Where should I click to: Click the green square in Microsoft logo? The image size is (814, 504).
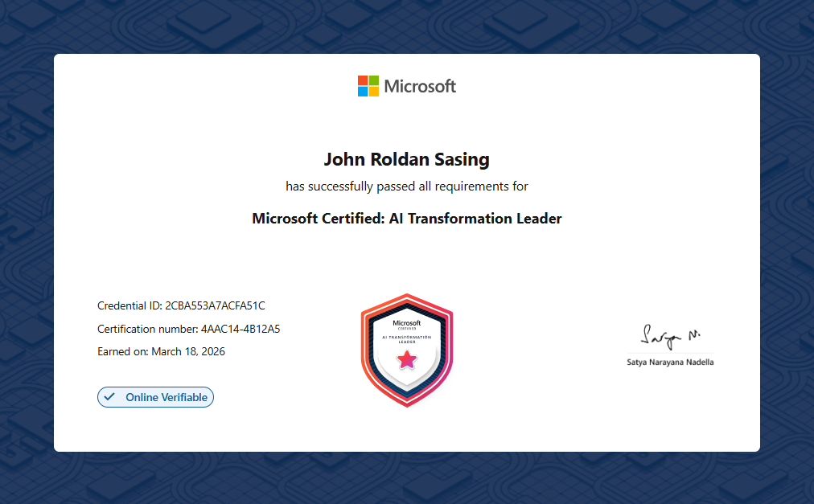tap(374, 80)
